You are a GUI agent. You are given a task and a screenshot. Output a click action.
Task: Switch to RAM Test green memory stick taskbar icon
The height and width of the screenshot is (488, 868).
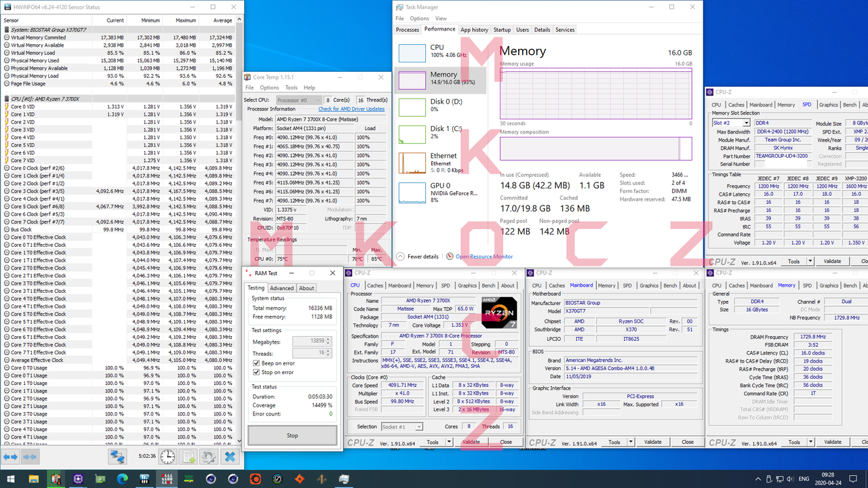189,479
